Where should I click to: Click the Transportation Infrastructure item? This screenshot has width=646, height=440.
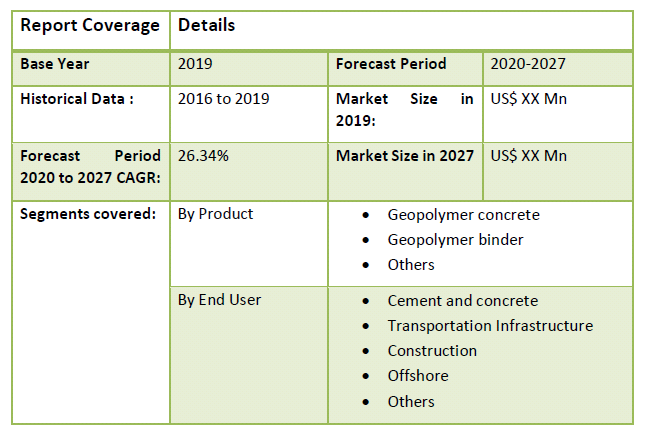pos(490,326)
